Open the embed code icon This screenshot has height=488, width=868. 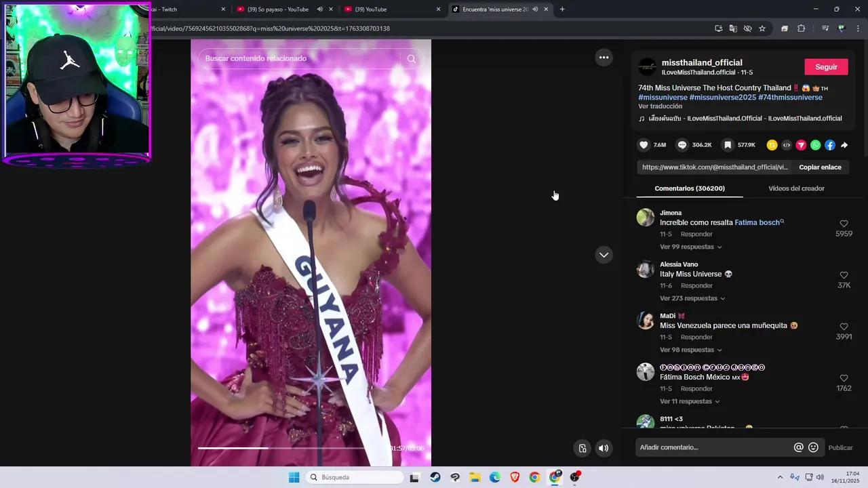click(x=787, y=145)
